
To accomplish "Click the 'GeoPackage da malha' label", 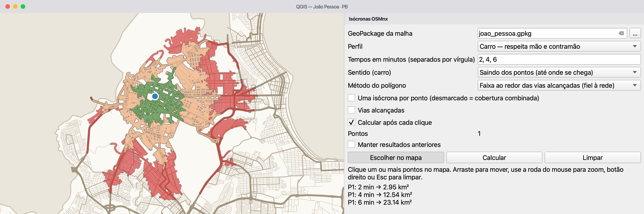I will pyautogui.click(x=380, y=33).
